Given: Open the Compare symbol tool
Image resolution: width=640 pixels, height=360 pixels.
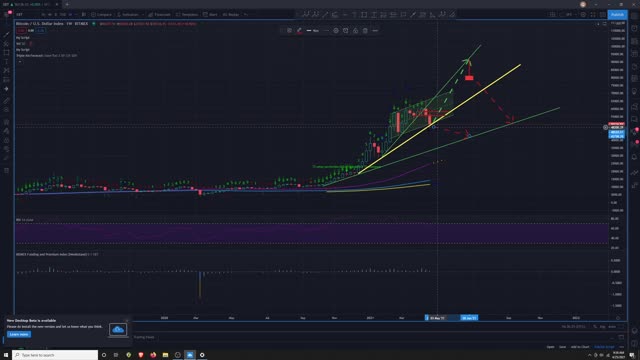Looking at the screenshot, I should (x=102, y=15).
